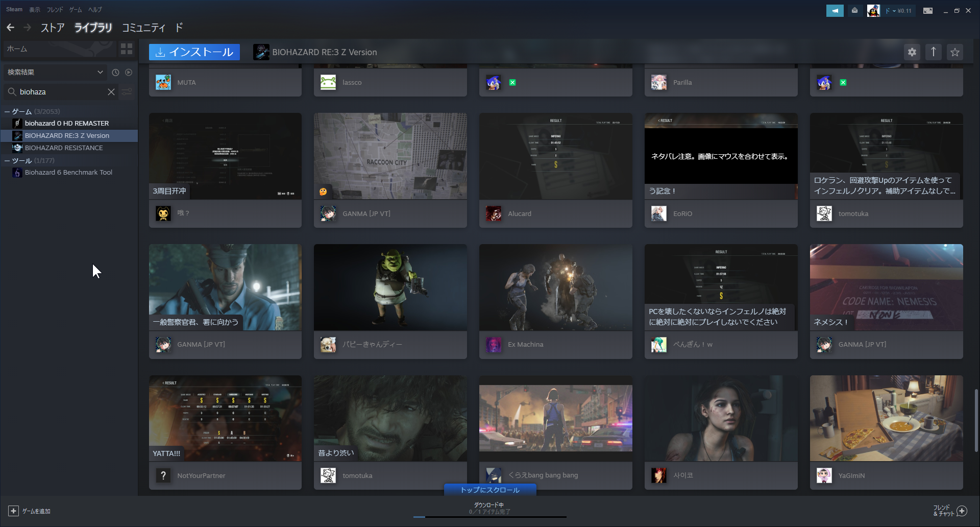Image resolution: width=980 pixels, height=527 pixels.
Task: Open the pizza table screenshot by YaGImiN
Action: (x=887, y=419)
